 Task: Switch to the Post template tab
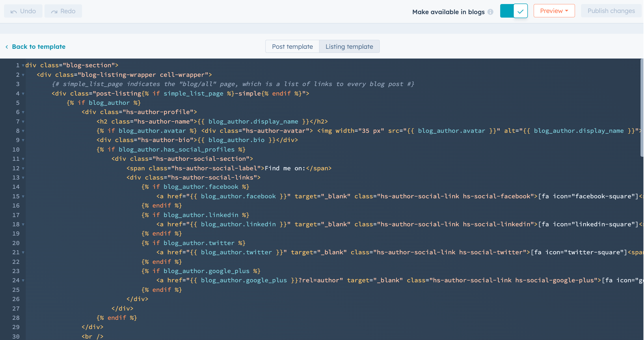pos(292,46)
